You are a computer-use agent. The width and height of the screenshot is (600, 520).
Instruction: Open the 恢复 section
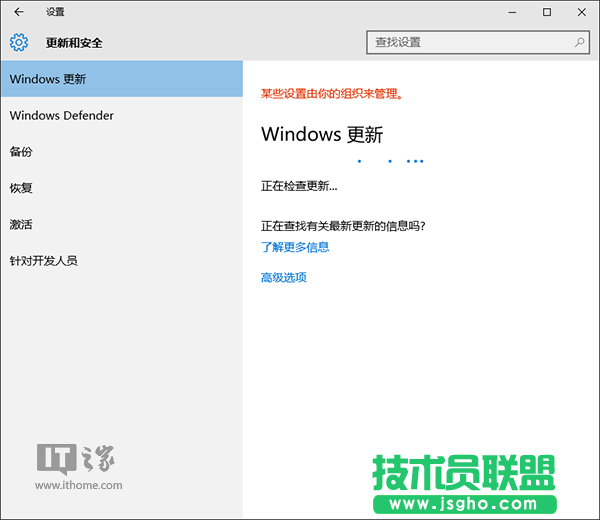(122, 188)
